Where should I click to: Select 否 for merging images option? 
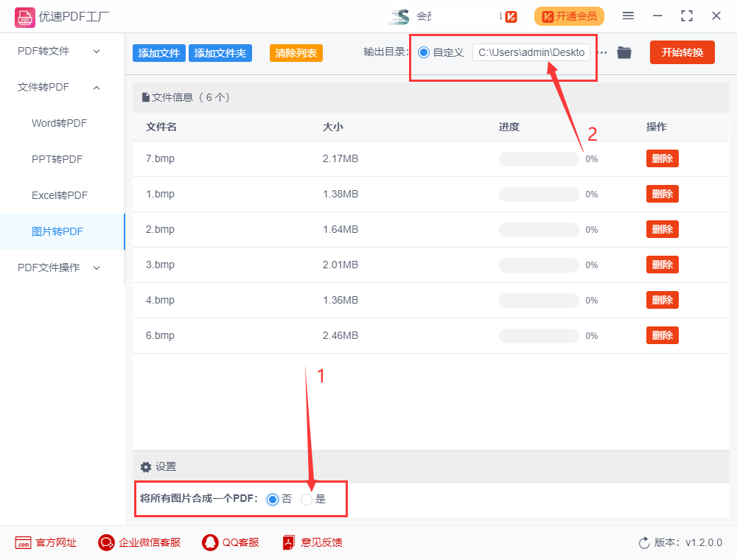click(x=273, y=499)
